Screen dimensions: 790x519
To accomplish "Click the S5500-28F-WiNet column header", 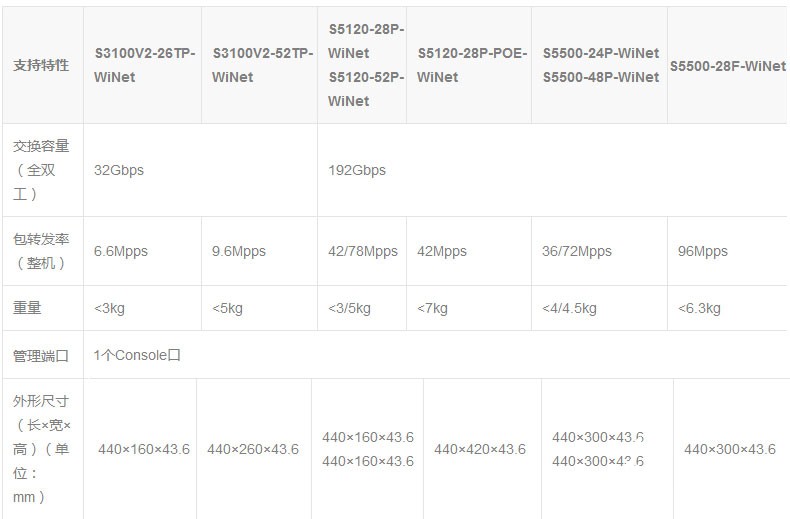I will click(727, 66).
